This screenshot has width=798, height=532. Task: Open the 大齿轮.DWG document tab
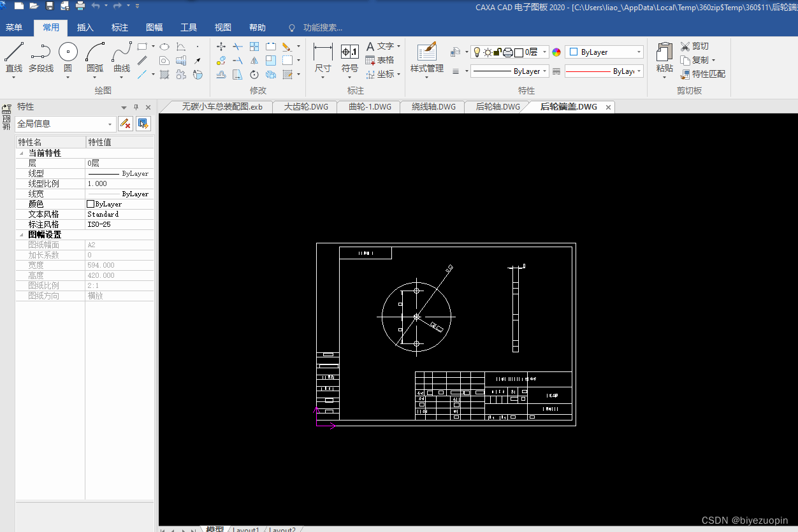[306, 107]
